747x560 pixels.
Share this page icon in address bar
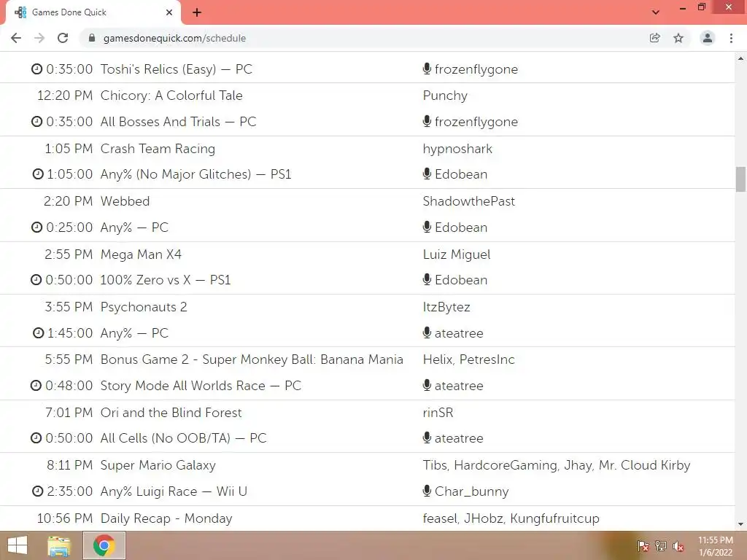(654, 38)
